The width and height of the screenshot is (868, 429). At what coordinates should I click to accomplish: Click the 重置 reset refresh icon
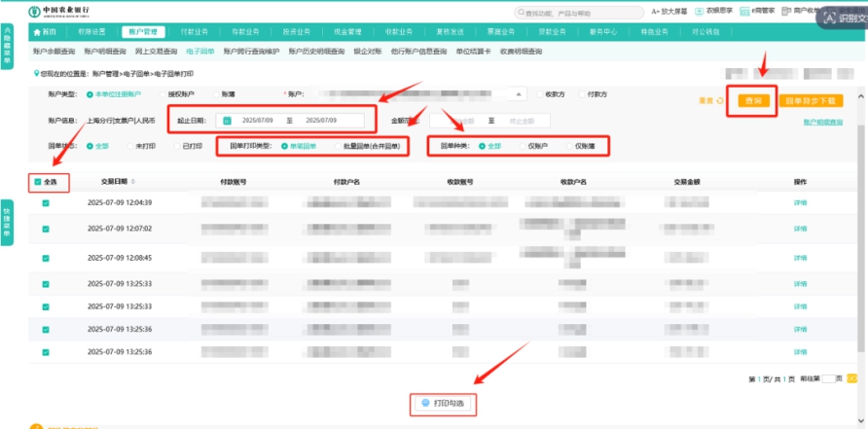click(x=719, y=100)
